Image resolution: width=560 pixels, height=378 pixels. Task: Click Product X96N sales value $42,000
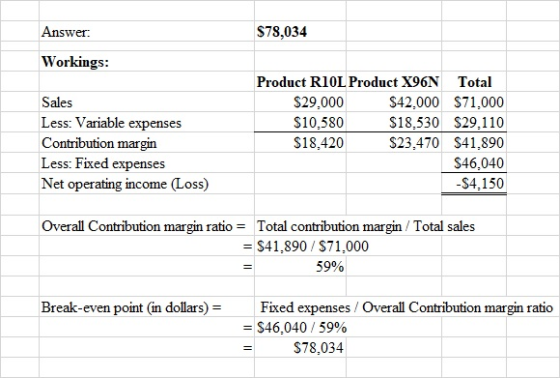[x=414, y=103]
